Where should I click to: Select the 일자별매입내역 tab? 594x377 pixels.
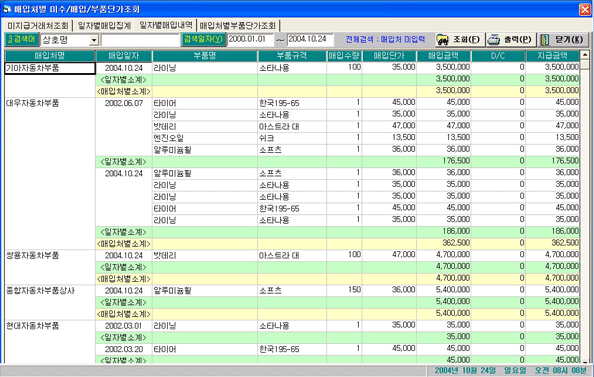166,25
